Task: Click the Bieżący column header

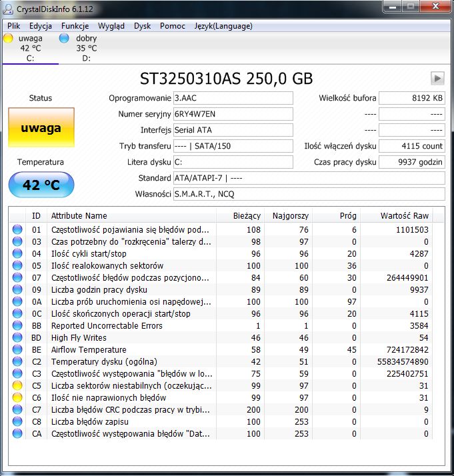Action: [240, 215]
